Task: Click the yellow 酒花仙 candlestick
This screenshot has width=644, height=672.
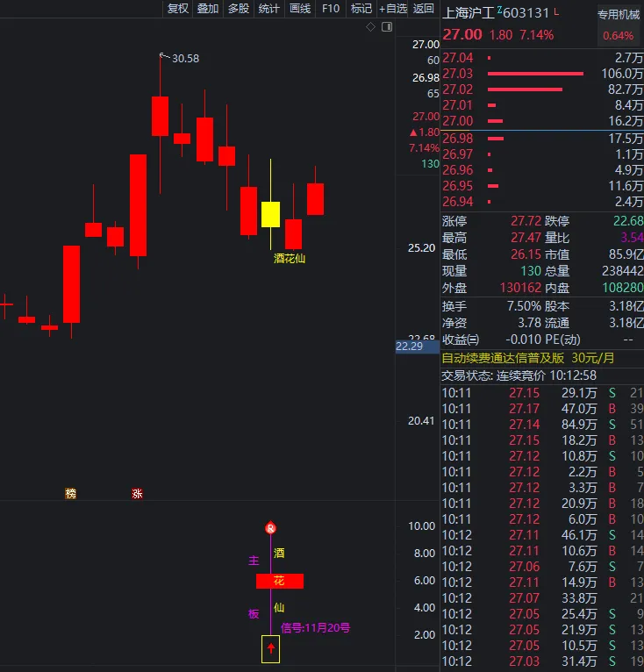Action: pyautogui.click(x=270, y=214)
